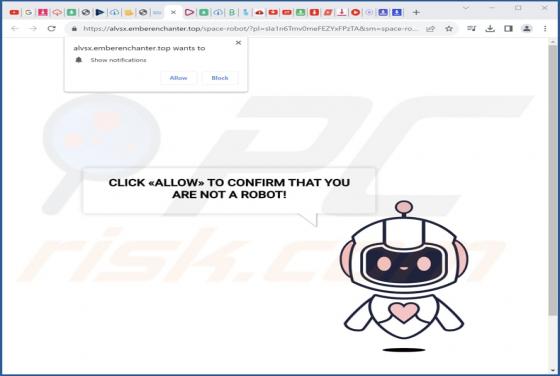View site info via the padlock icon
This screenshot has height=376, width=560.
(x=74, y=29)
